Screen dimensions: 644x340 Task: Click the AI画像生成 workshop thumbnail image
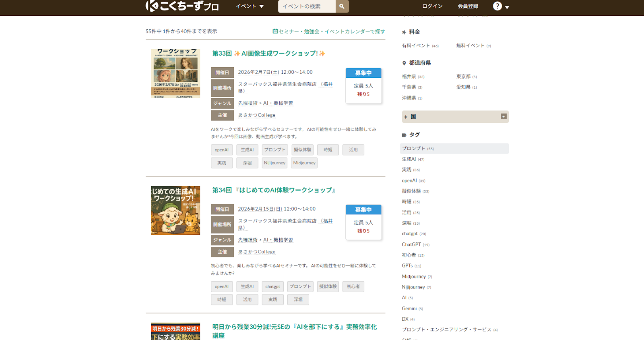pos(175,74)
